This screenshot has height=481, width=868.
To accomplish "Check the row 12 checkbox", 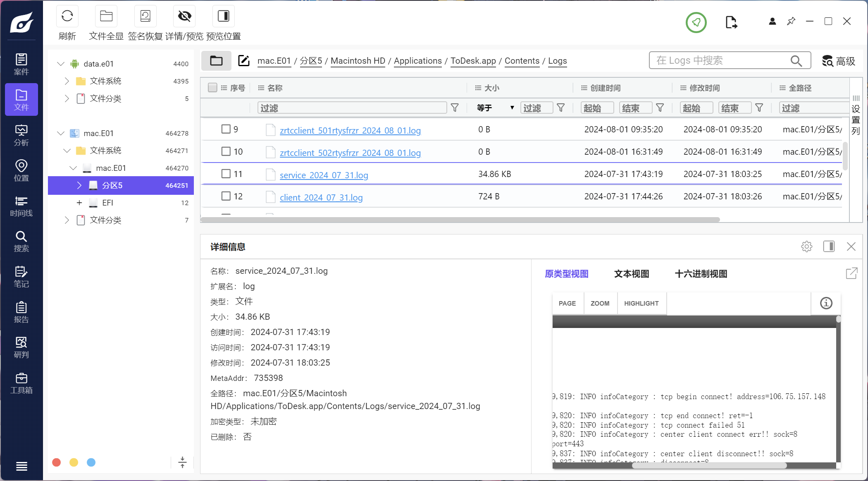I will pyautogui.click(x=226, y=196).
